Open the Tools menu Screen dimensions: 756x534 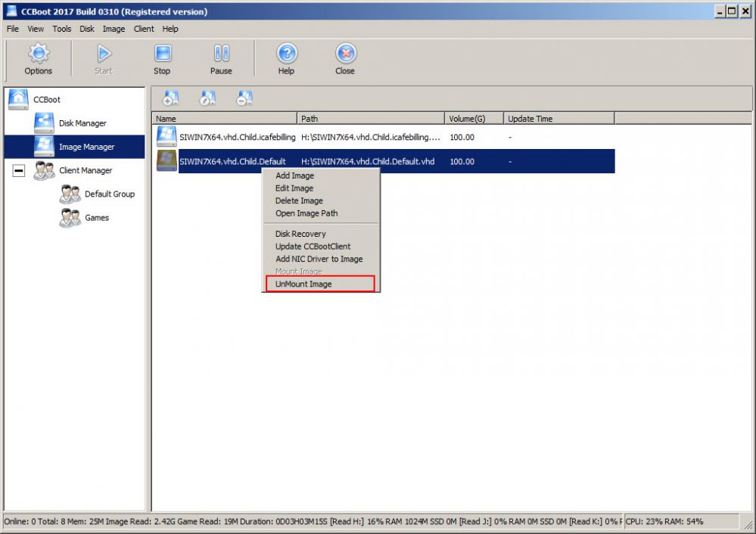tap(62, 29)
